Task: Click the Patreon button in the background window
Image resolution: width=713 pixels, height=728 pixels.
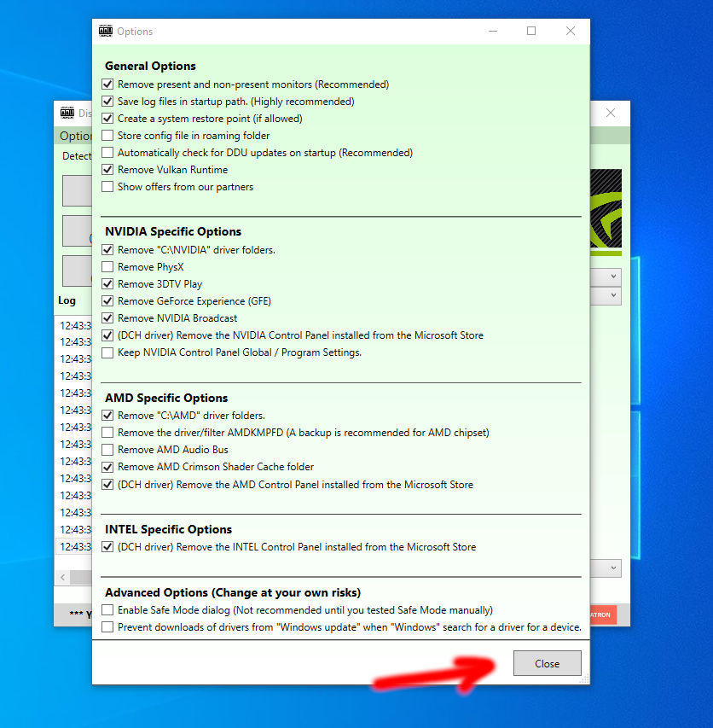Action: coord(603,614)
